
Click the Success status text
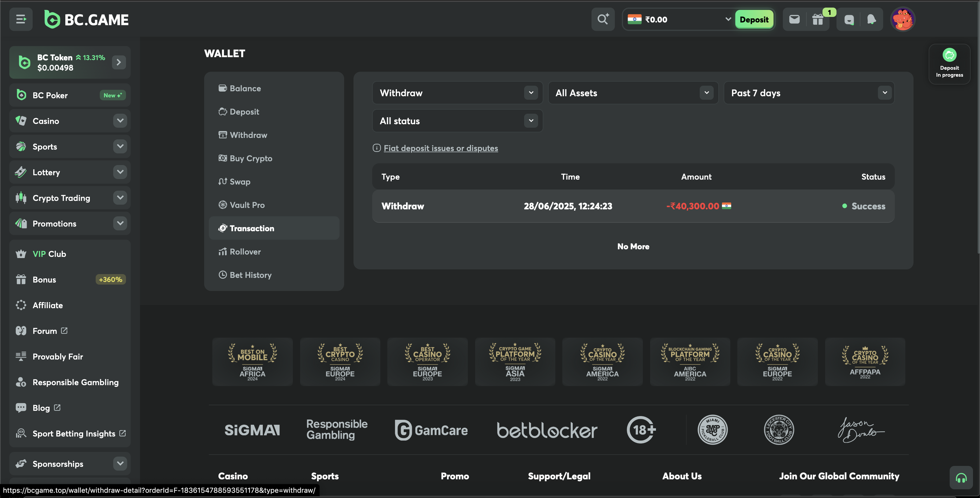868,206
